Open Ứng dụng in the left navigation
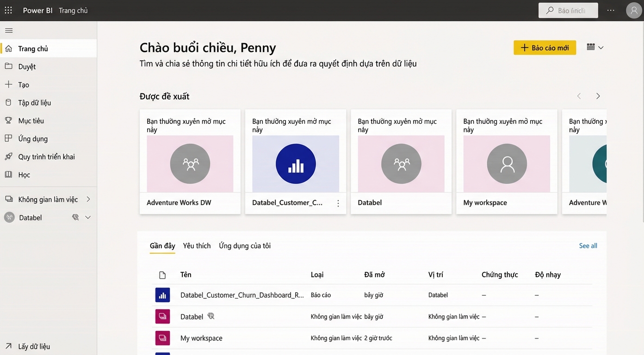The image size is (644, 355). pyautogui.click(x=49, y=139)
